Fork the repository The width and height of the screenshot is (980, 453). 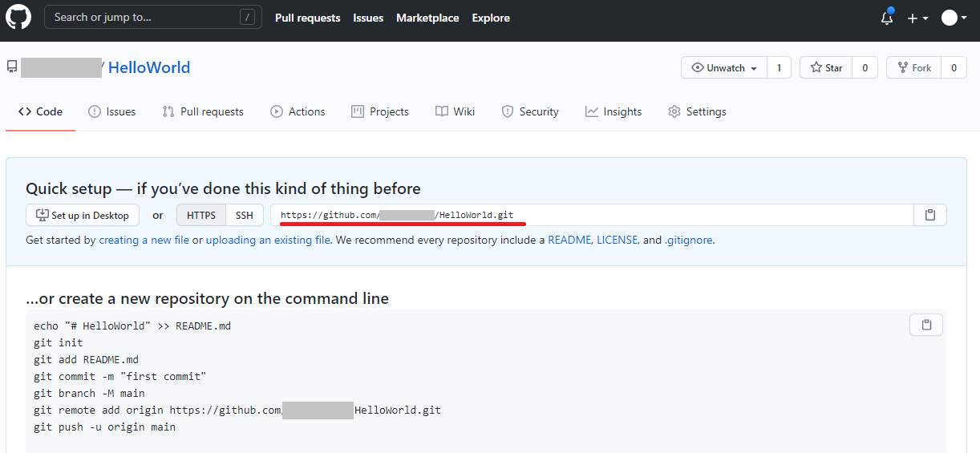(914, 68)
